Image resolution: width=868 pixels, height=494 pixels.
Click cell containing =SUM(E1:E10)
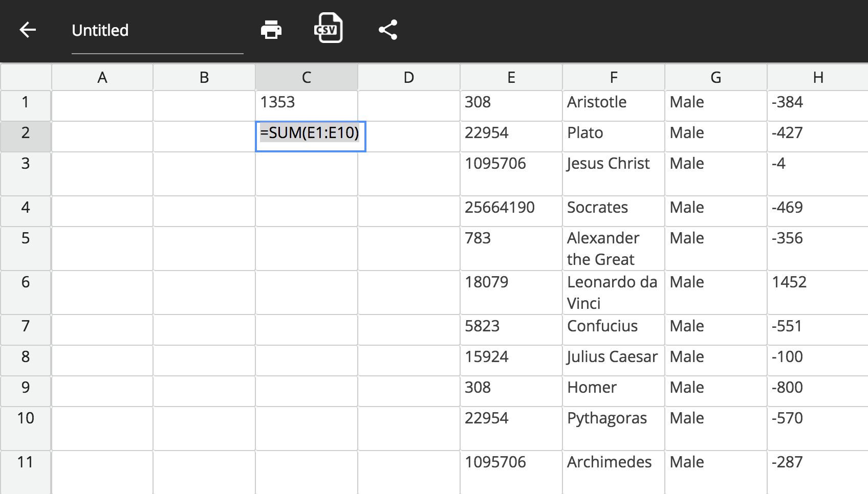pos(310,136)
